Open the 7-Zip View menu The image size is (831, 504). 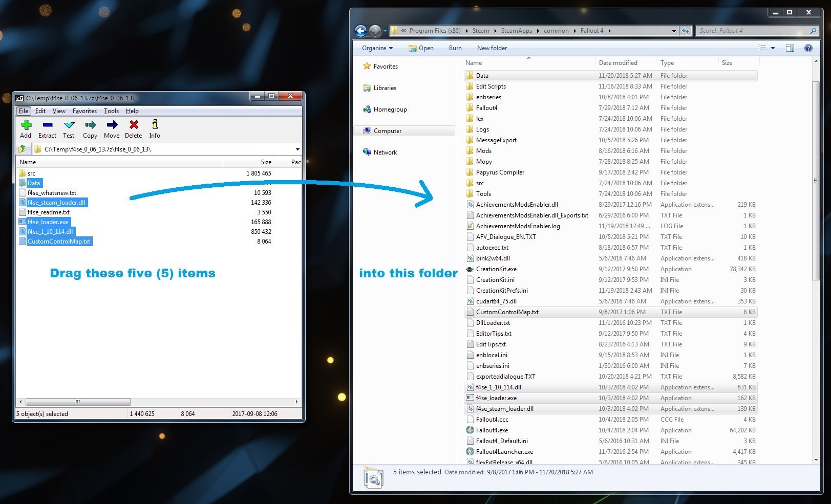pyautogui.click(x=59, y=111)
